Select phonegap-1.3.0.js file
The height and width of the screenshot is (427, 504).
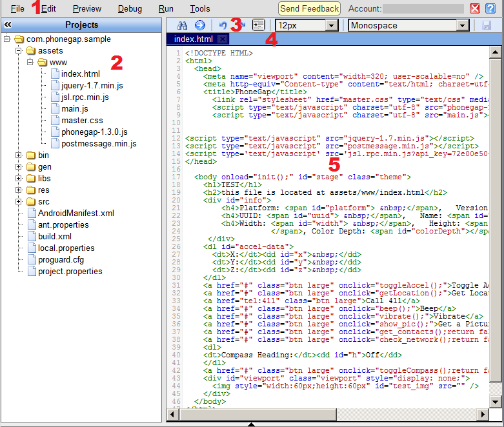94,132
